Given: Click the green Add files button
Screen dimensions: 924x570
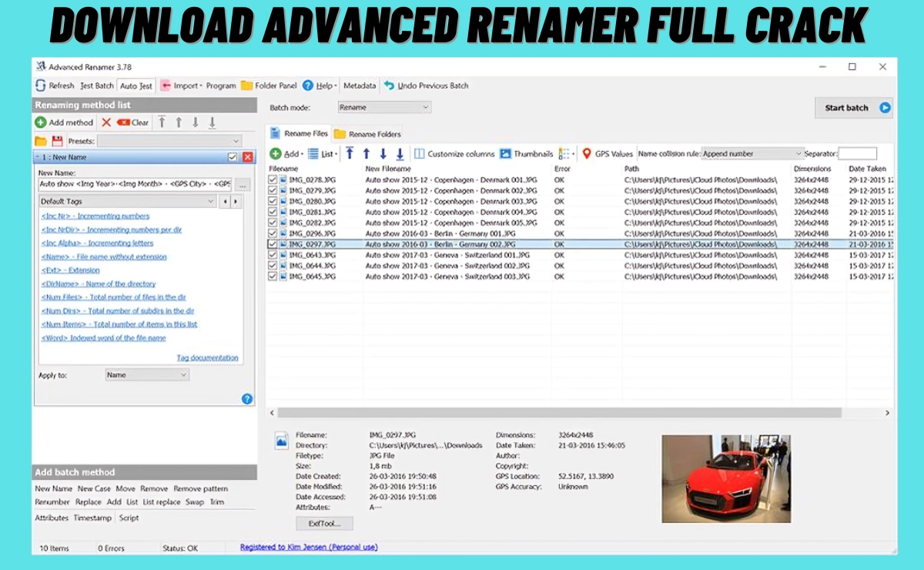Looking at the screenshot, I should click(x=285, y=154).
